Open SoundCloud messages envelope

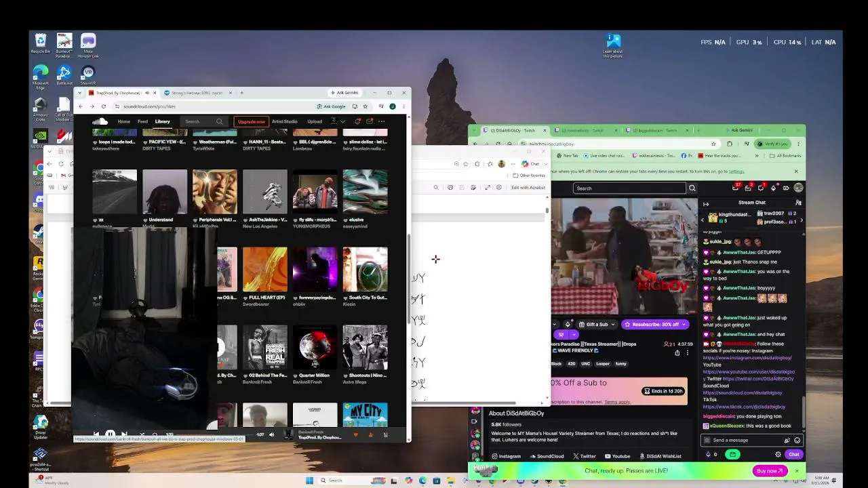pos(370,122)
